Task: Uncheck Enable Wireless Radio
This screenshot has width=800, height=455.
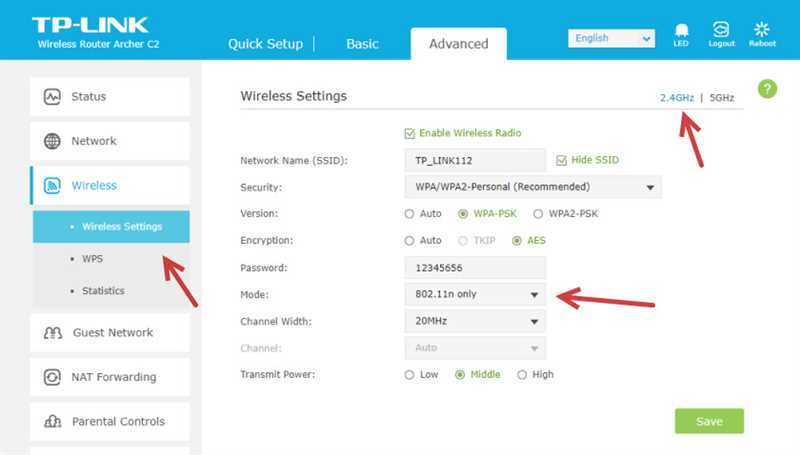Action: tap(409, 134)
